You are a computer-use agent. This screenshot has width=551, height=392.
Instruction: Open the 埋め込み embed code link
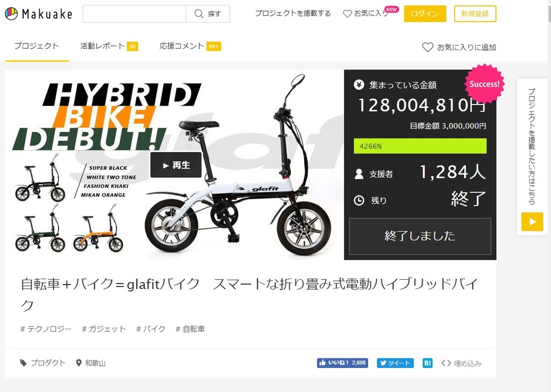461,363
